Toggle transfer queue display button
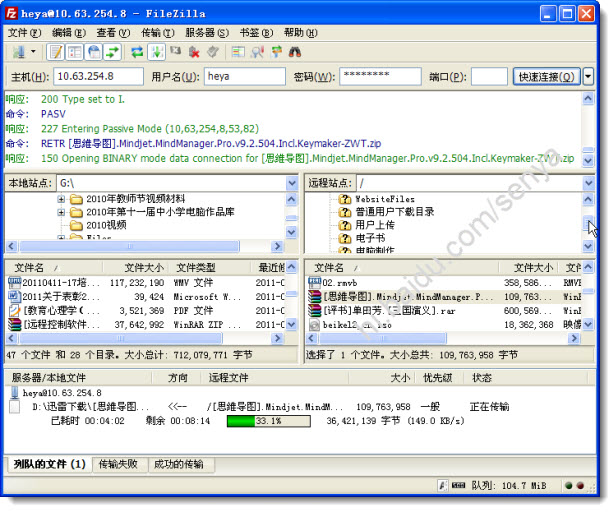Image resolution: width=615 pixels, height=512 pixels. [113, 52]
